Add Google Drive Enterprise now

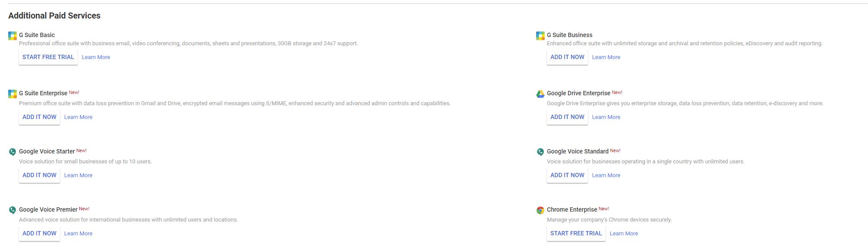[x=567, y=117]
